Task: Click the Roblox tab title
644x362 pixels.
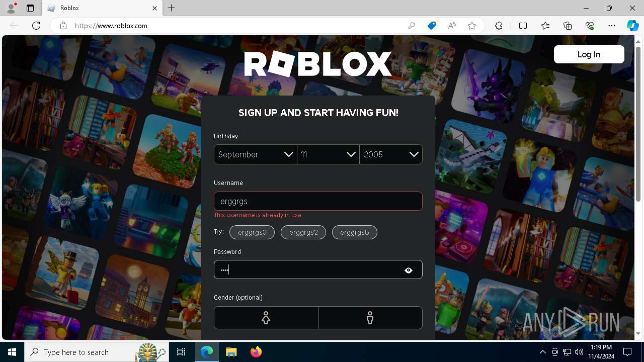Action: (x=69, y=8)
